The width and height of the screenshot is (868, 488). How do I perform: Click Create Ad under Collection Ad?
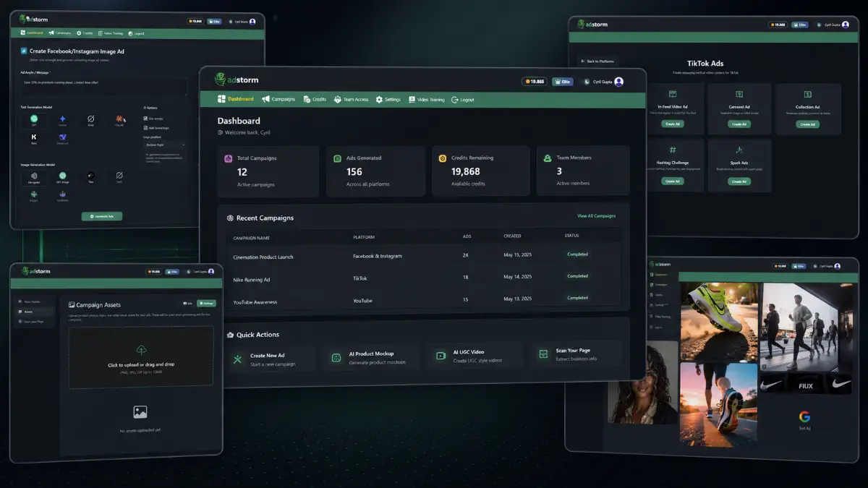pyautogui.click(x=808, y=124)
